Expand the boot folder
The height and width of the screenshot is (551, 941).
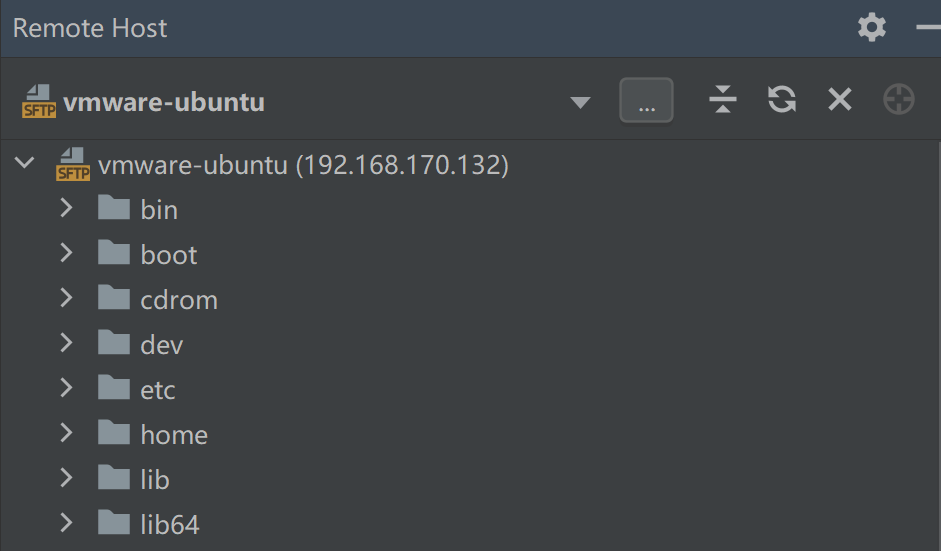click(x=66, y=253)
